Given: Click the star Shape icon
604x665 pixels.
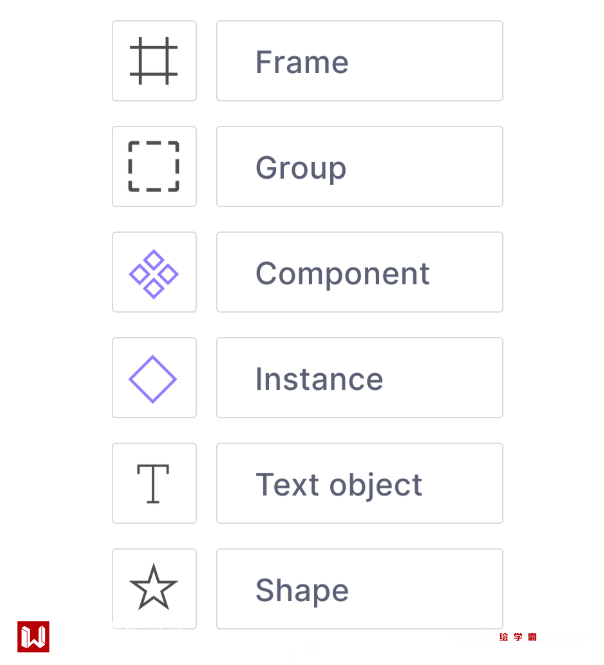Looking at the screenshot, I should point(153,589).
